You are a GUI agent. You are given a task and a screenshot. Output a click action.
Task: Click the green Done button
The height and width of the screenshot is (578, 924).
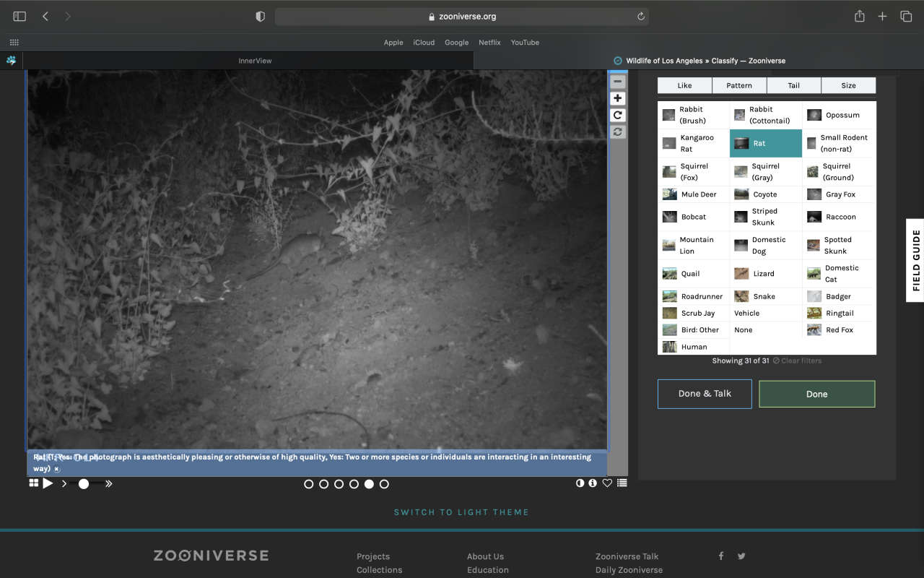point(816,394)
